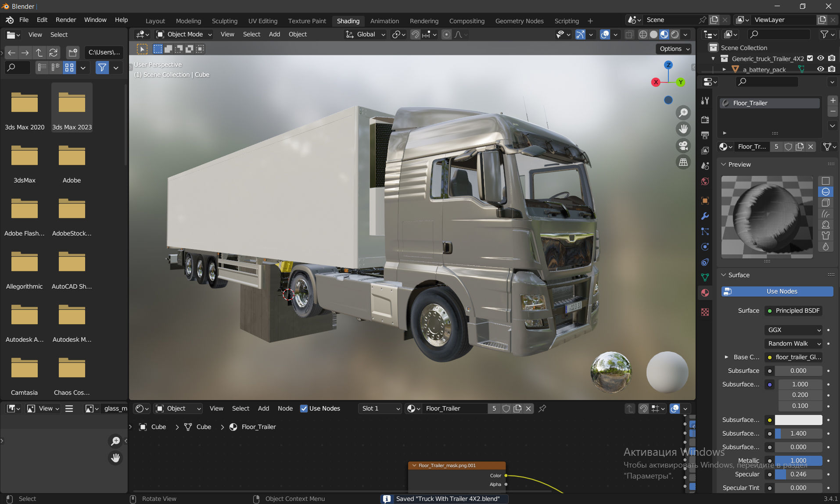Click the Use Nodes button in Surface
Viewport: 840px width, 504px height.
(777, 291)
